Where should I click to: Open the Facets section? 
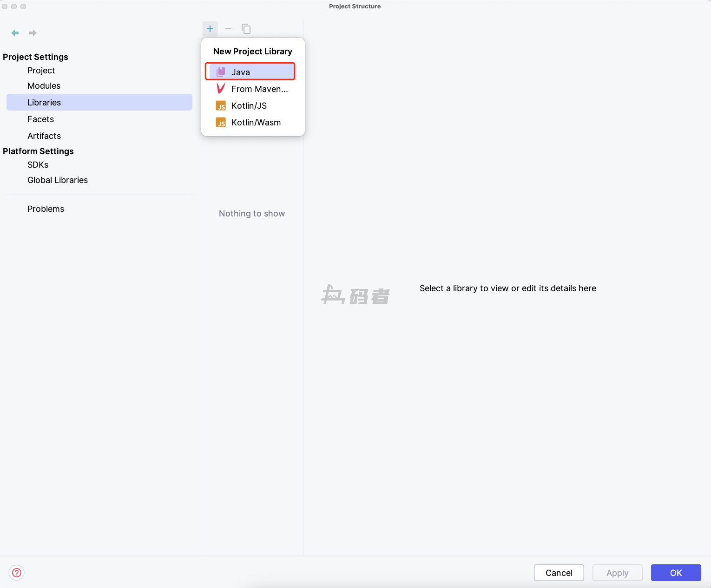[40, 119]
